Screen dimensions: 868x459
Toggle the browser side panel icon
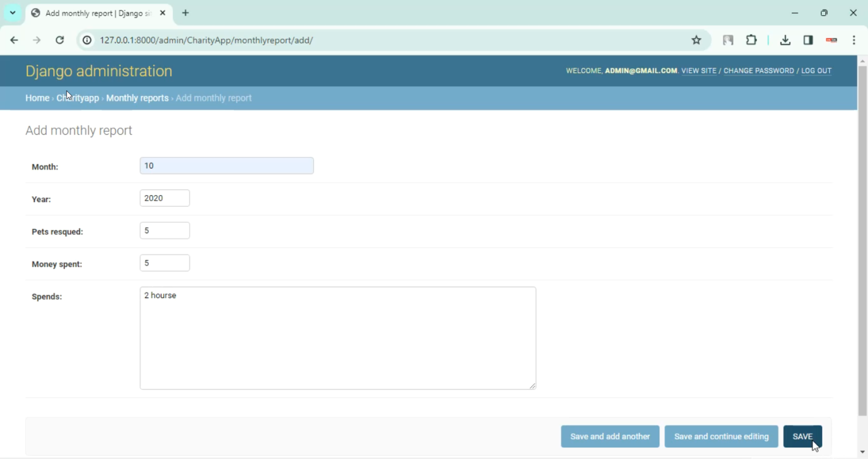coord(808,40)
